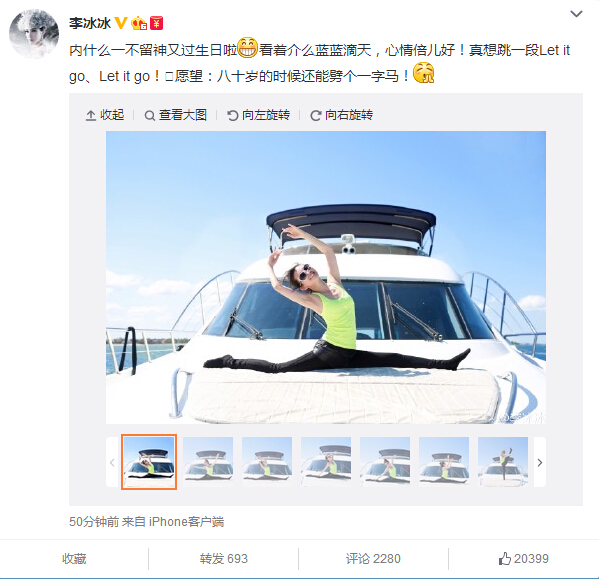Click the main yacht photo
The height and width of the screenshot is (579, 599).
tap(326, 277)
